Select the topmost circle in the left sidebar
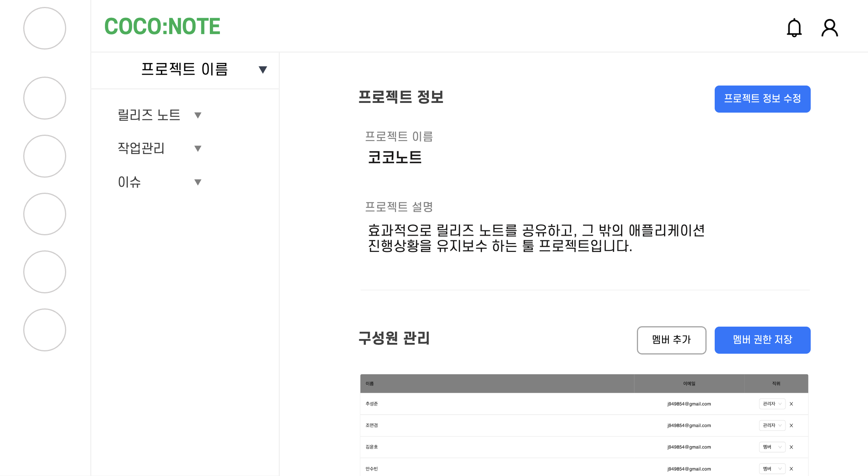Image resolution: width=868 pixels, height=476 pixels. click(x=45, y=29)
